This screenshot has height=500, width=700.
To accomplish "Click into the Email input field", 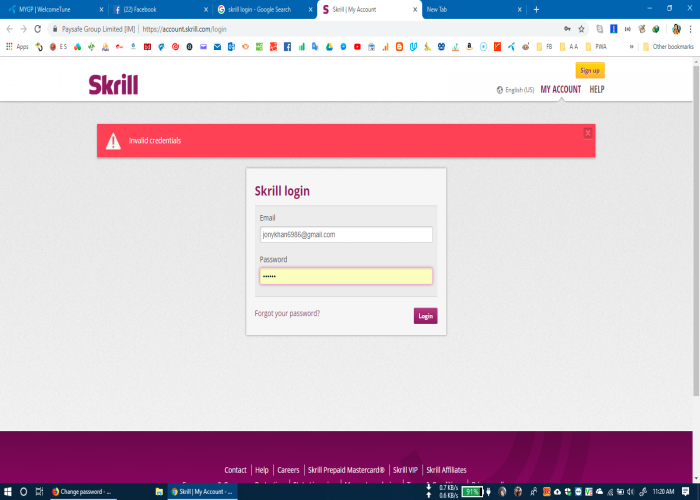I will click(346, 234).
